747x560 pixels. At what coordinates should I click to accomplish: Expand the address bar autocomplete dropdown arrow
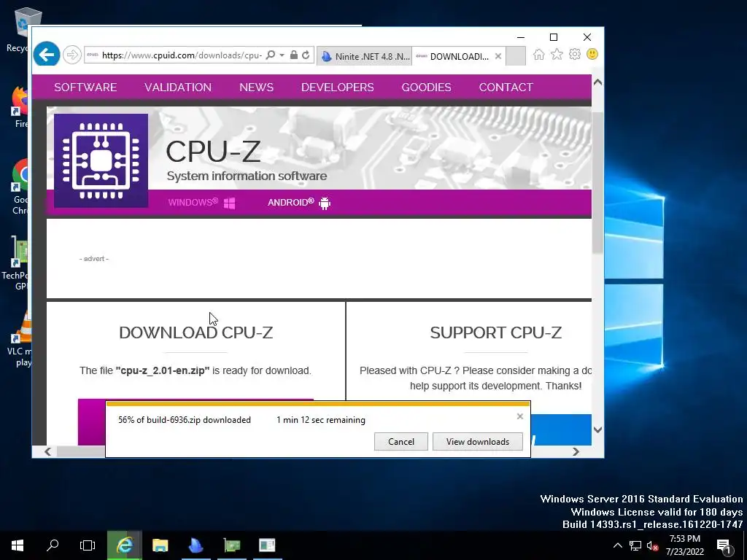coord(282,55)
